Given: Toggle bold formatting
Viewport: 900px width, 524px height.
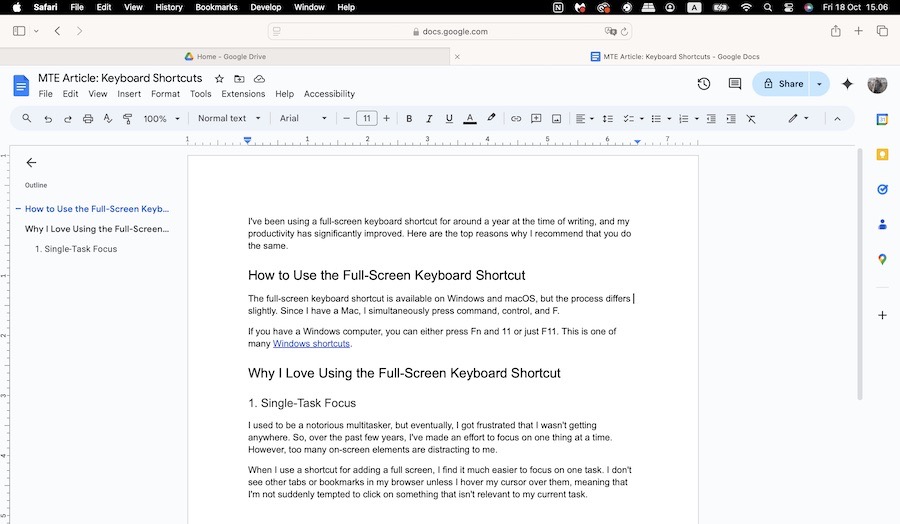Looking at the screenshot, I should point(409,119).
